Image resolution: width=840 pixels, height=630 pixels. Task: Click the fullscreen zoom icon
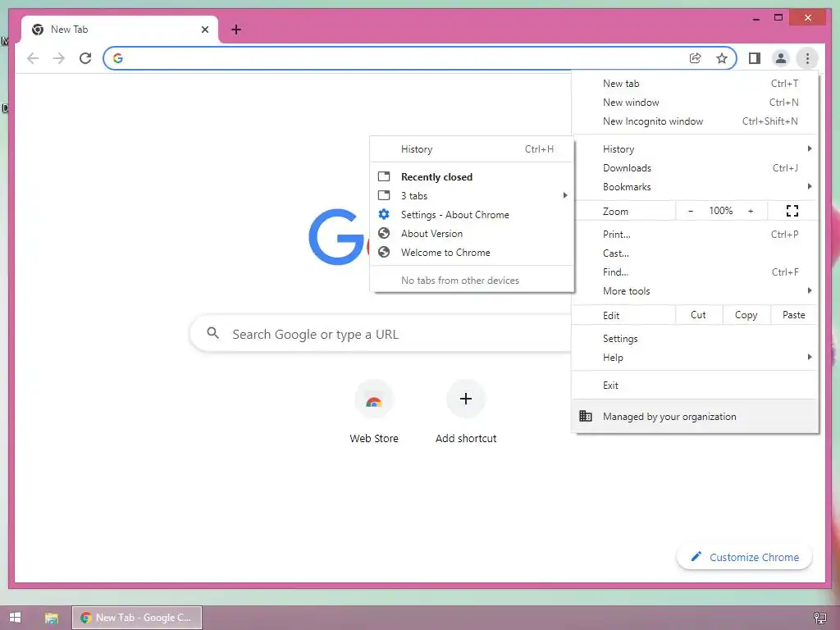point(792,211)
